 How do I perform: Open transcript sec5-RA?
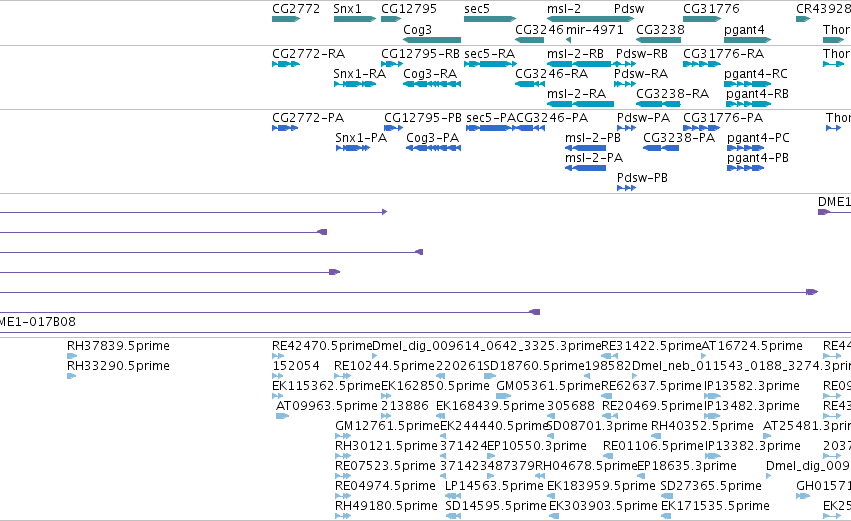point(490,64)
